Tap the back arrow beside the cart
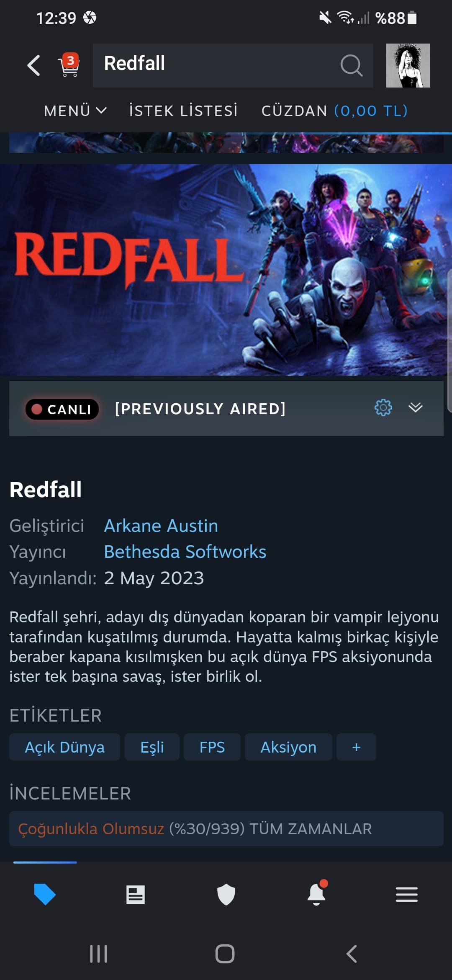Image resolution: width=452 pixels, height=980 pixels. coord(34,65)
